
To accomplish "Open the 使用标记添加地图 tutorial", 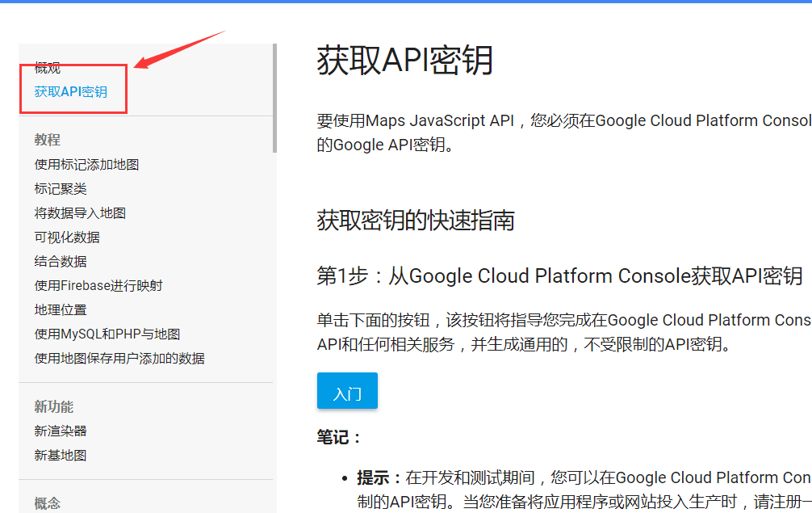I will pos(86,164).
